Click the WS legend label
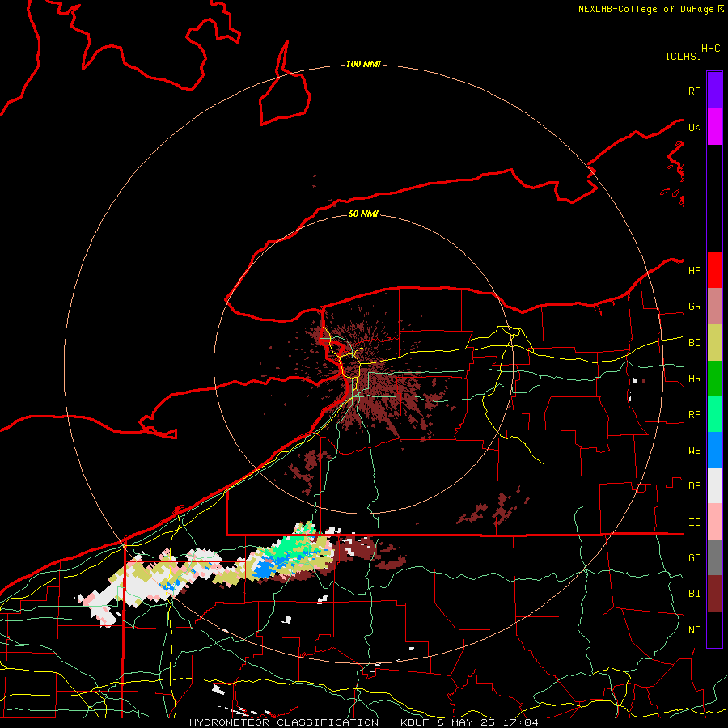Screen dimensions: 728x728 click(694, 451)
